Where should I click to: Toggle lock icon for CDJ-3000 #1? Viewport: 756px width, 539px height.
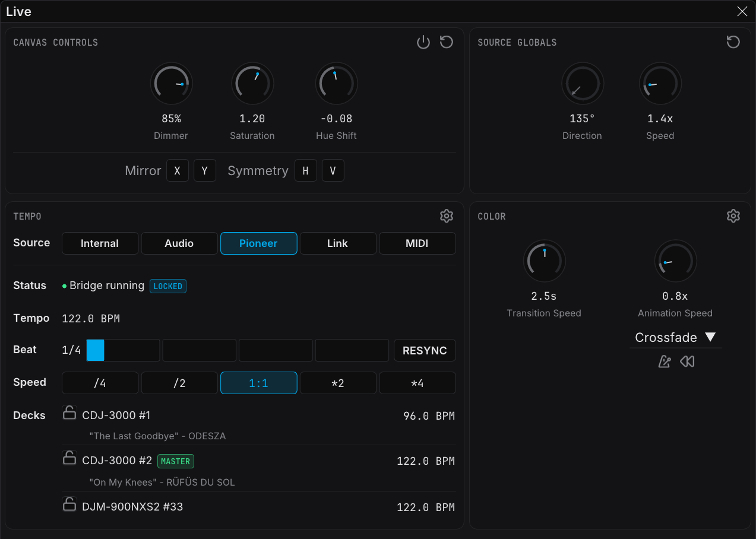69,413
